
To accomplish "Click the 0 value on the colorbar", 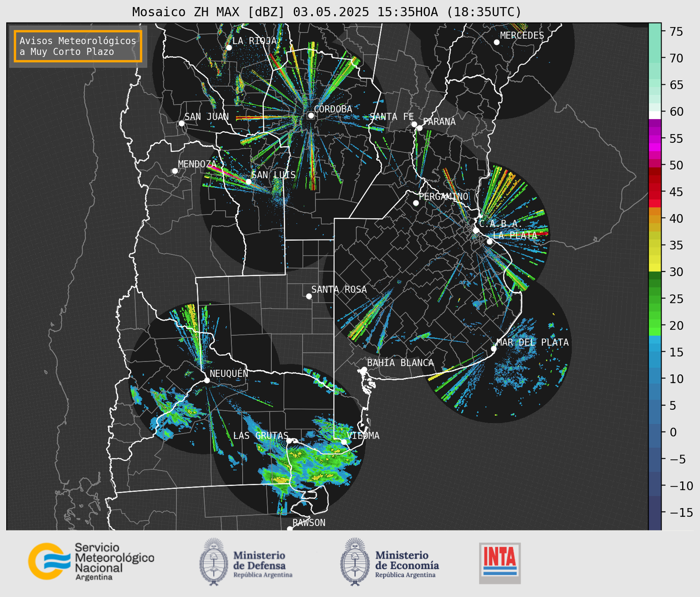I will [673, 432].
